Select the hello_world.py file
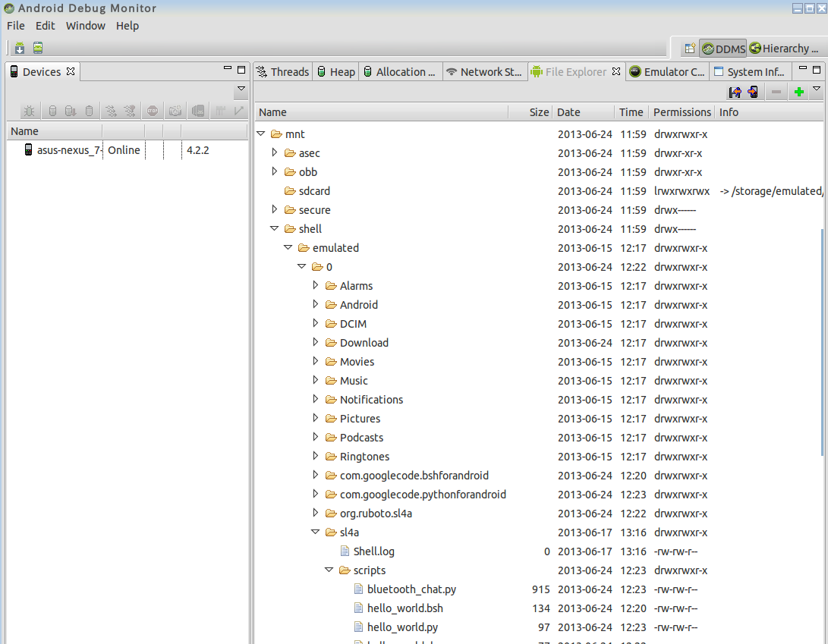This screenshot has width=828, height=644. [x=402, y=627]
